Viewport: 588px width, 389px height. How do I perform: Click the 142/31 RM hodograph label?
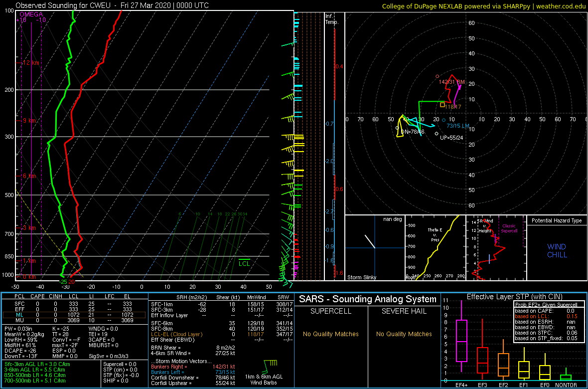pyautogui.click(x=452, y=82)
